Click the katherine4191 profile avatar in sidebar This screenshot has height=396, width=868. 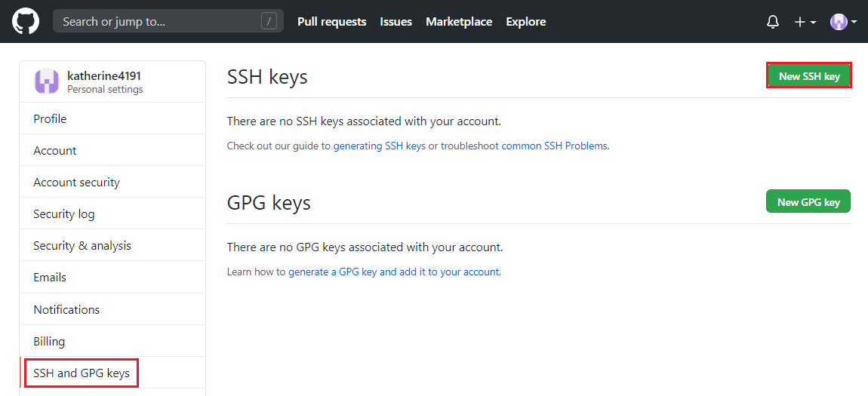tap(47, 81)
